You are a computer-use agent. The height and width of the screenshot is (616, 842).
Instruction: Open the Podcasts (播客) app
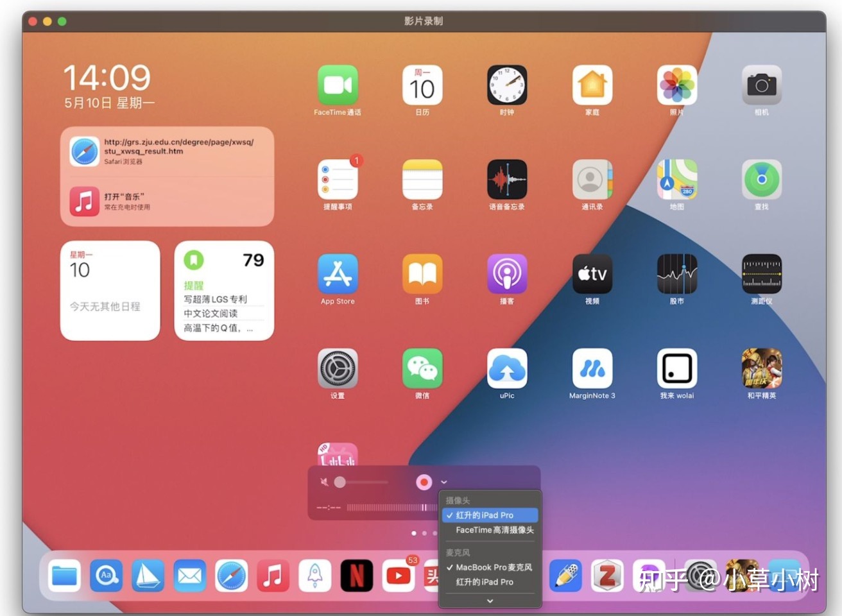(507, 274)
